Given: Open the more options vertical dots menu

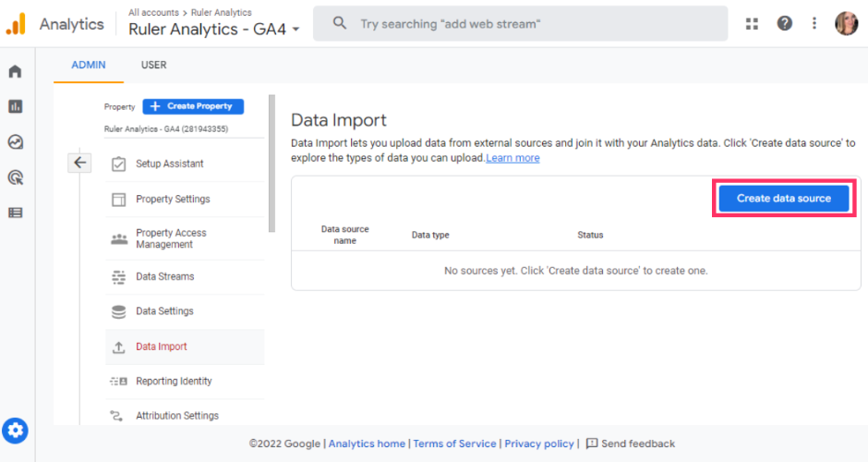Looking at the screenshot, I should [x=814, y=23].
